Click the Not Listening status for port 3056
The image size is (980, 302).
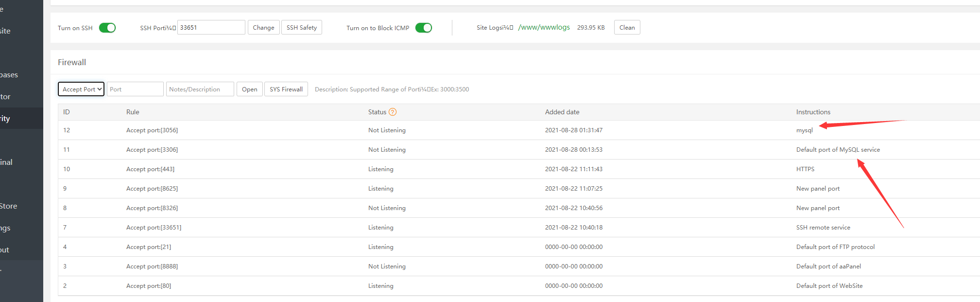coord(387,130)
